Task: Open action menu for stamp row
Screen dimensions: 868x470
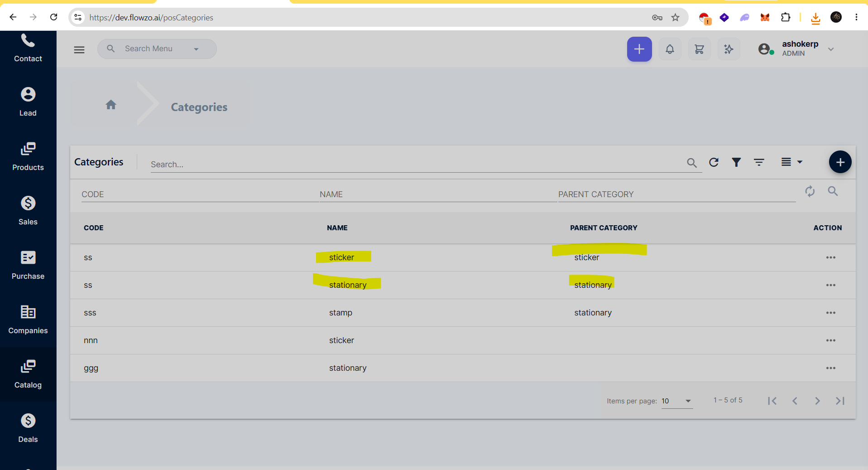Action: 831,313
